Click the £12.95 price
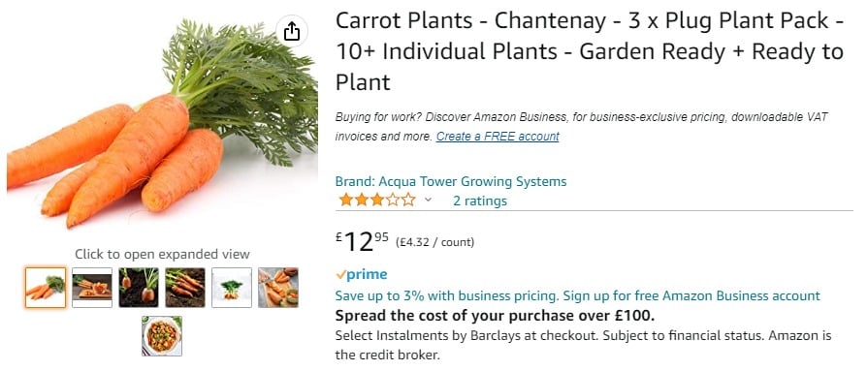The width and height of the screenshot is (868, 371). click(362, 241)
